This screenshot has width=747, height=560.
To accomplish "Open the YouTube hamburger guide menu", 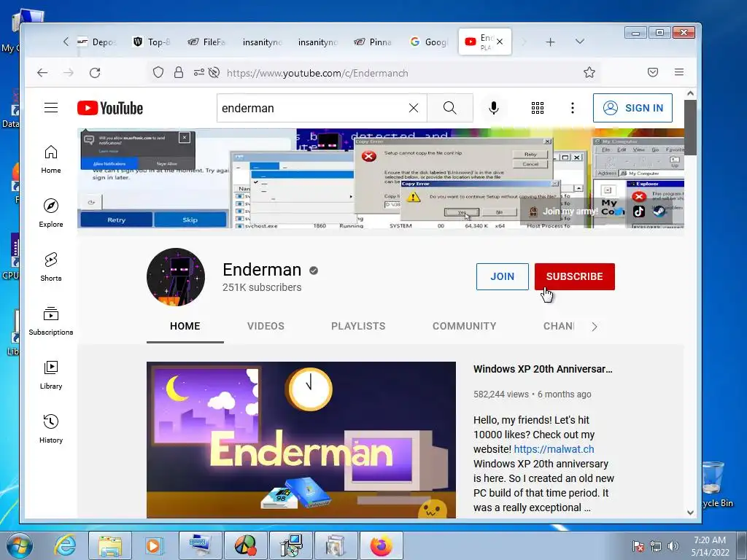I will (x=51, y=108).
